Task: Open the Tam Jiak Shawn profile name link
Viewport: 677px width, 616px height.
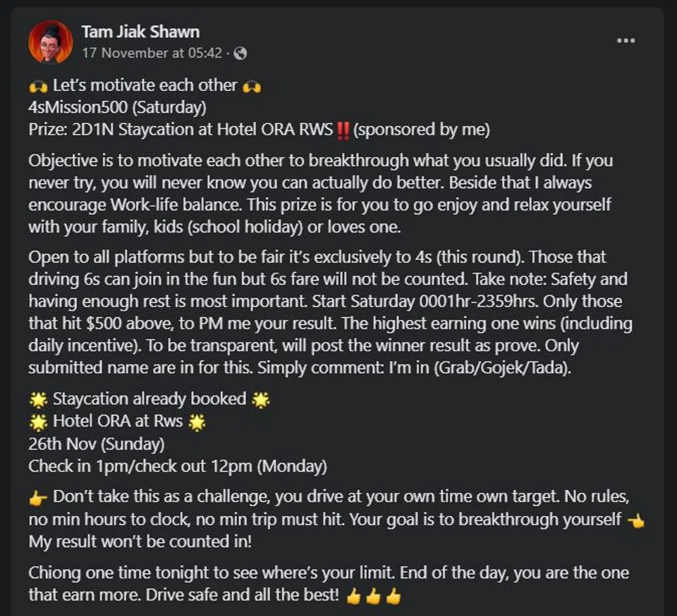Action: point(140,32)
